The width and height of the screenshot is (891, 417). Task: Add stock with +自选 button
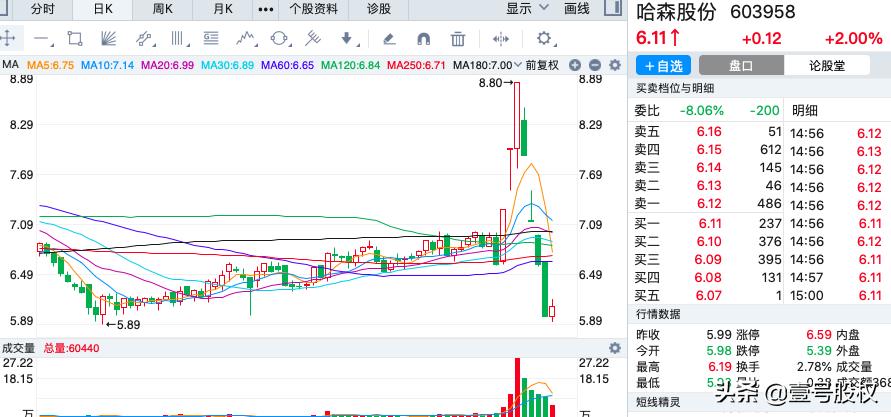point(664,65)
